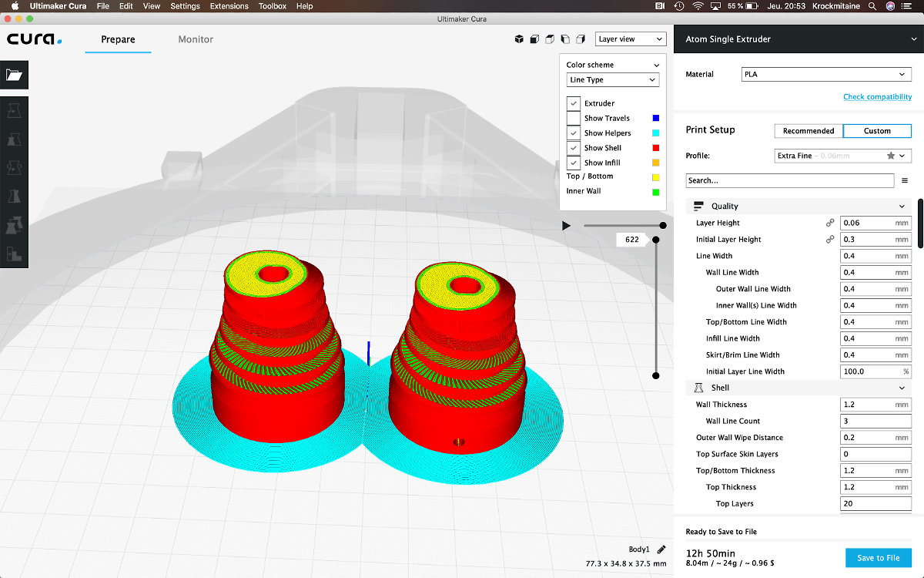Select the Scale tool in left toolbar
924x578 pixels.
click(x=14, y=140)
